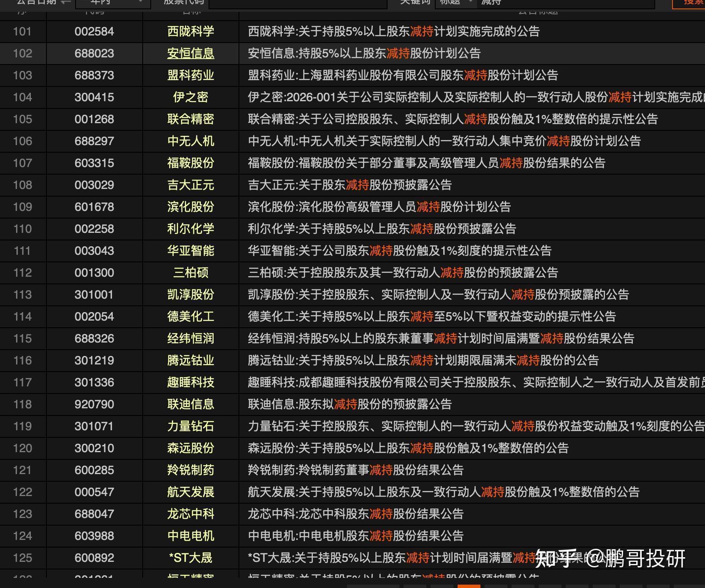Open 华亚智能 减持股份触及1%刻度 announcement

pyautogui.click(x=400, y=251)
